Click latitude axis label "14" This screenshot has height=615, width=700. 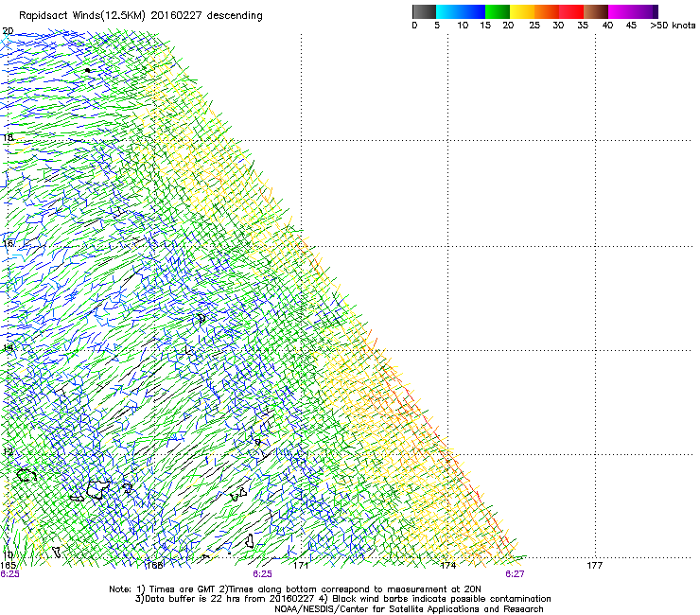click(x=8, y=348)
